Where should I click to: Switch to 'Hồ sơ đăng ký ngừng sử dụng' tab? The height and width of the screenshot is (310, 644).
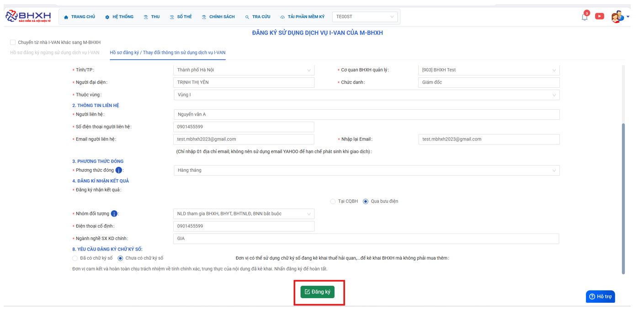(x=55, y=53)
